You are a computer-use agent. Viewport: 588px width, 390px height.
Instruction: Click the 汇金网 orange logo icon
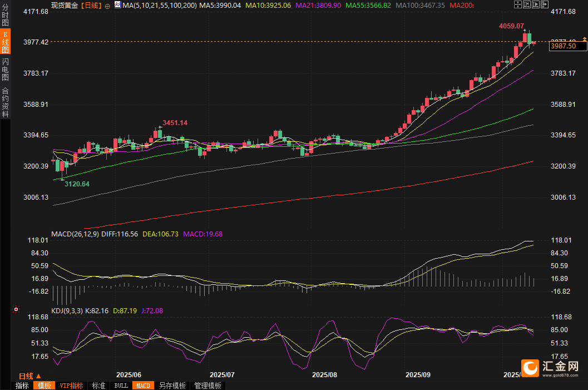coord(530,368)
